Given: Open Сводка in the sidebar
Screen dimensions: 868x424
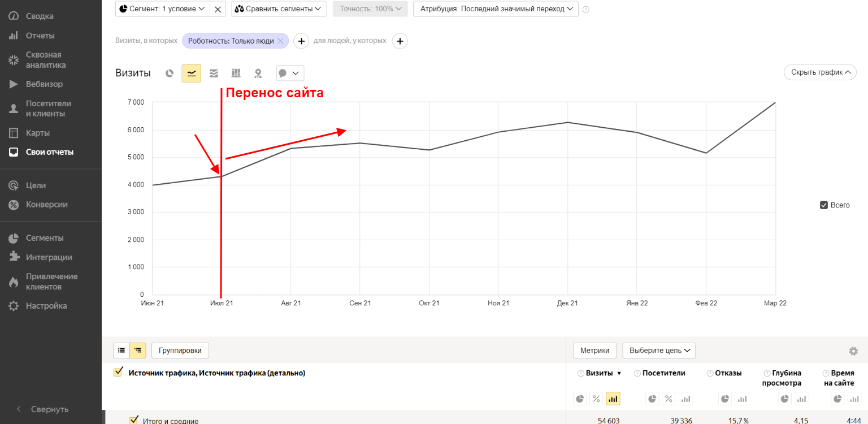Looking at the screenshot, I should tap(40, 16).
